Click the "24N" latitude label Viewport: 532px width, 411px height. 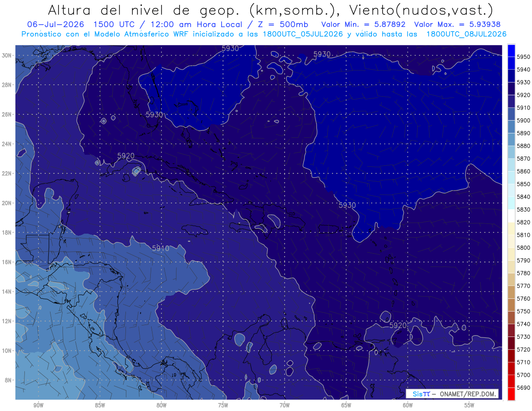click(x=8, y=144)
